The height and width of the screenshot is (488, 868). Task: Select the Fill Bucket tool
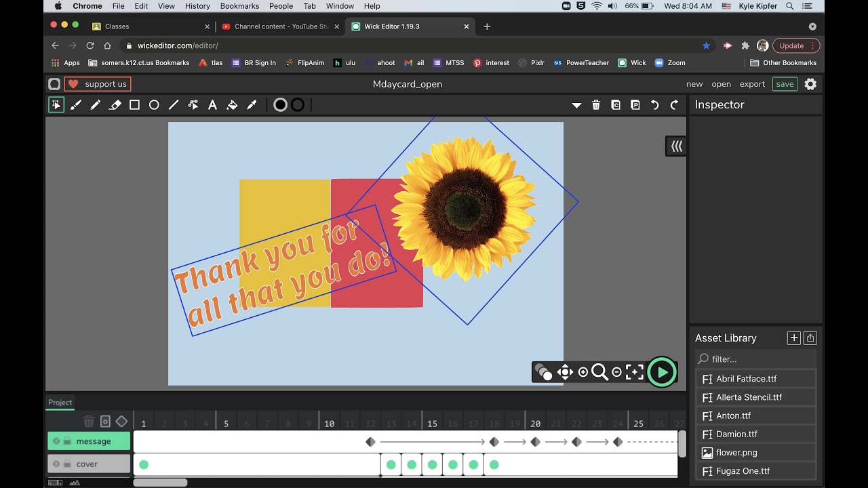[232, 105]
